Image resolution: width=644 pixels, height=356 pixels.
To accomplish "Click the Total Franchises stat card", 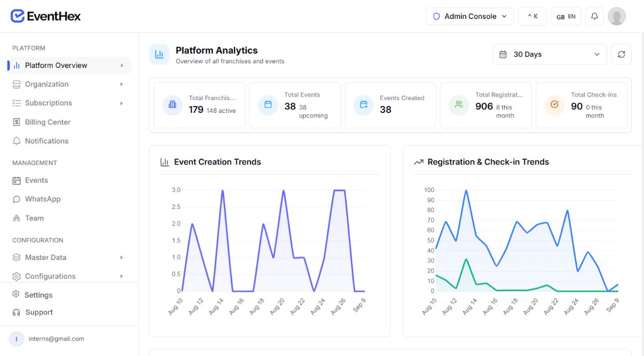I will point(200,105).
